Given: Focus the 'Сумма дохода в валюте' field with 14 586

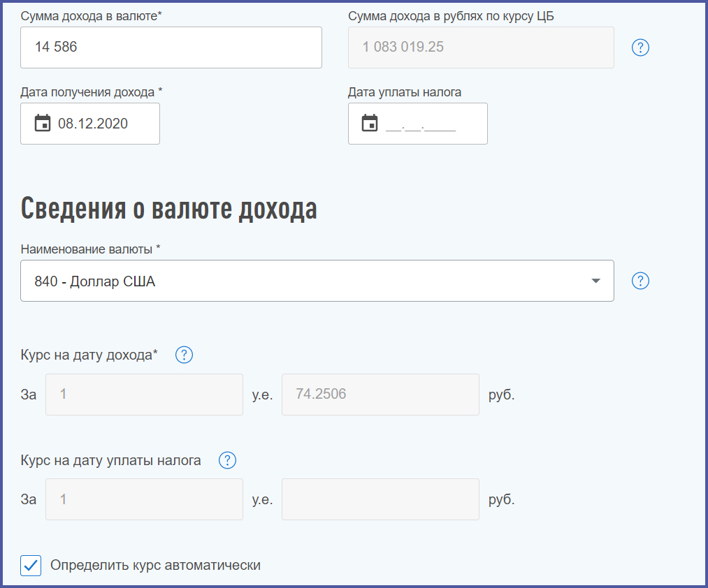Looking at the screenshot, I should coord(171,47).
